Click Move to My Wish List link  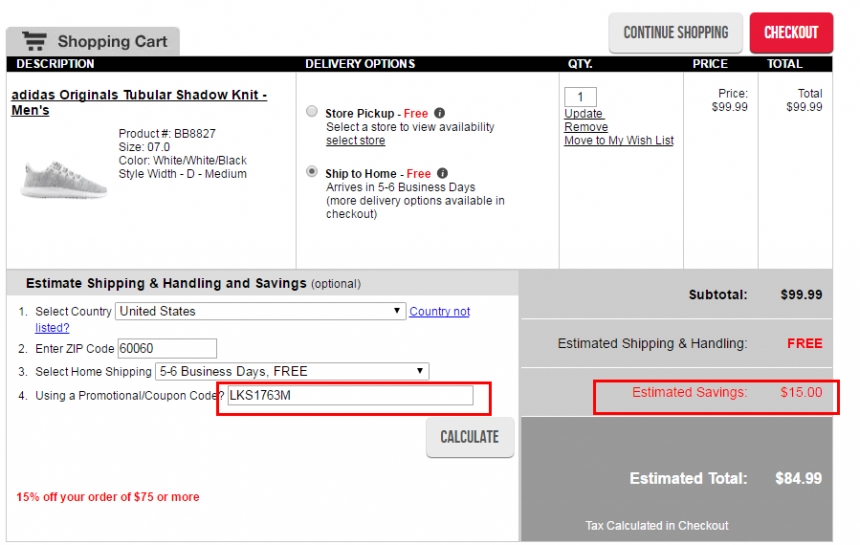(x=619, y=140)
